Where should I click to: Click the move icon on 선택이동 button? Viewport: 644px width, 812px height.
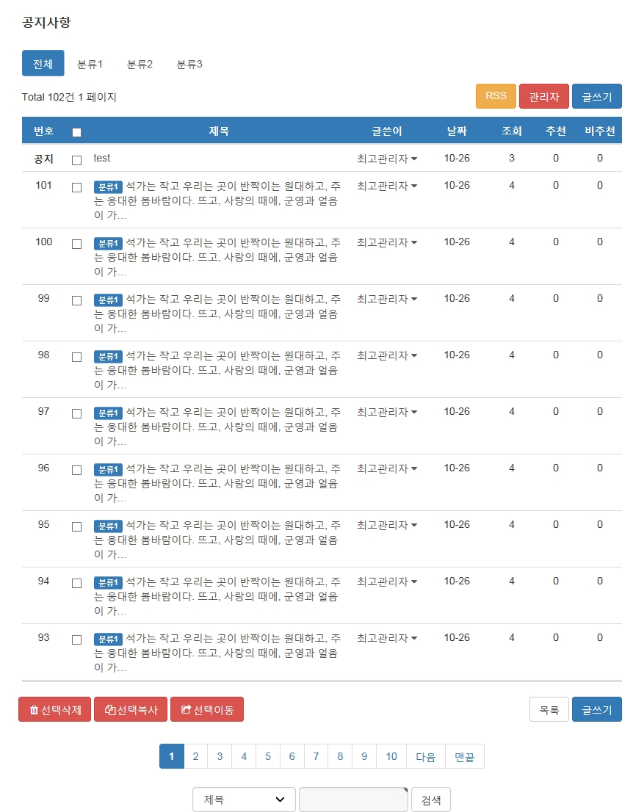[187, 710]
